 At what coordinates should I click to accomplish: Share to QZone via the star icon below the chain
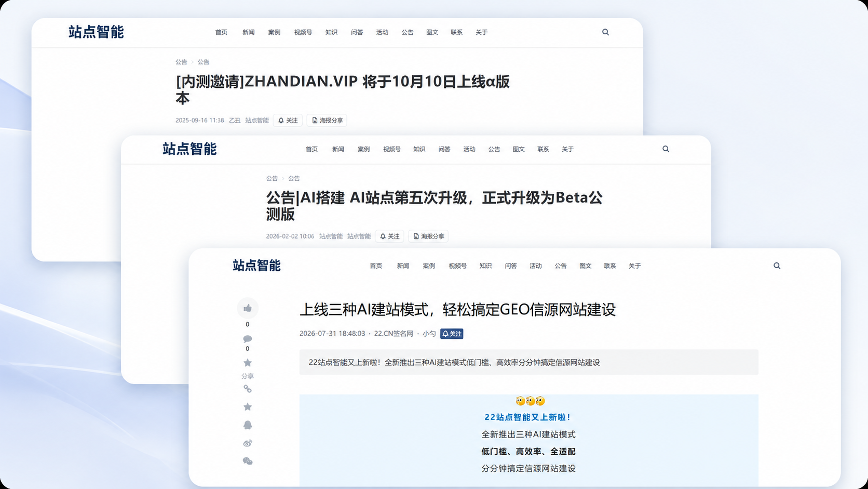click(248, 407)
